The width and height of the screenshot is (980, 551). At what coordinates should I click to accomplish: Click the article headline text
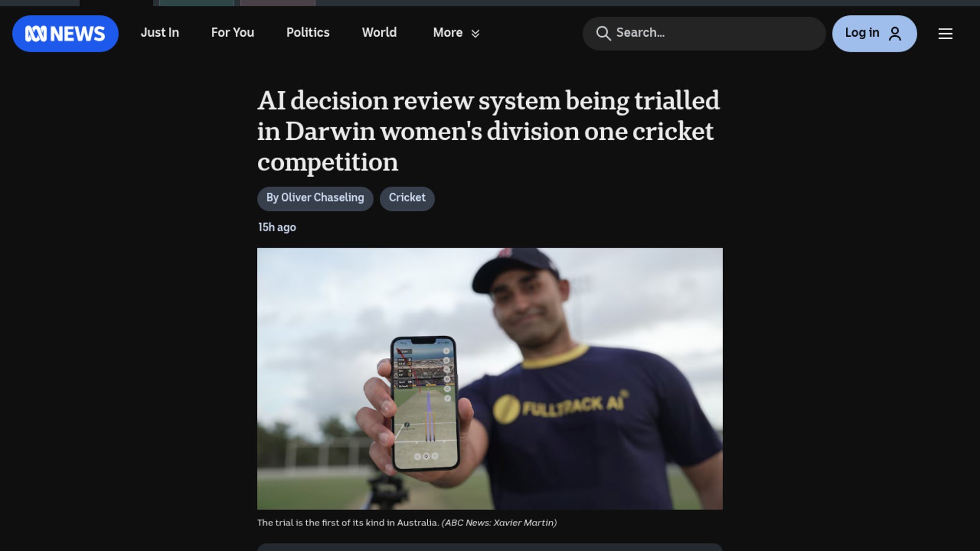(488, 131)
